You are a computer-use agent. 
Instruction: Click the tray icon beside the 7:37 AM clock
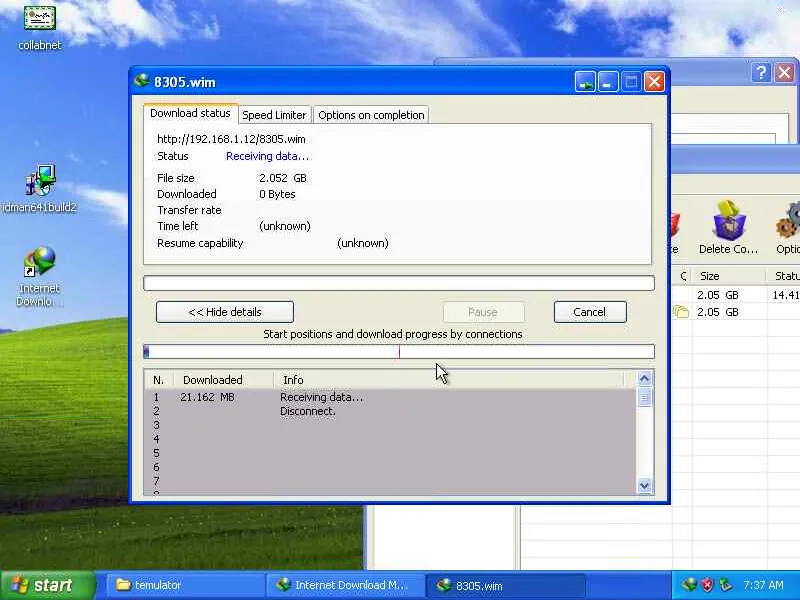[x=724, y=585]
